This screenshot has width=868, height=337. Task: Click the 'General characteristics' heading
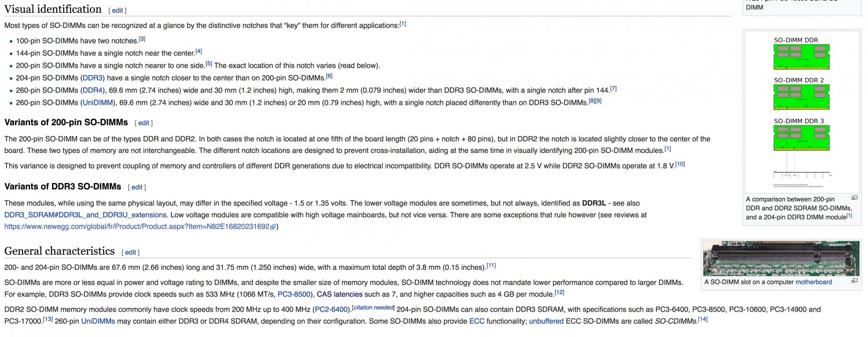pos(59,251)
